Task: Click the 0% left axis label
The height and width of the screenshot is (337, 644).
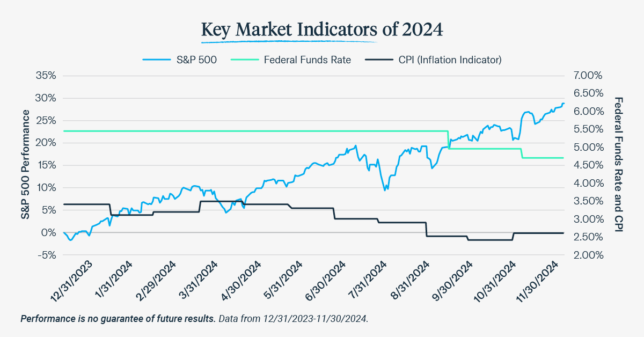Action: click(49, 232)
